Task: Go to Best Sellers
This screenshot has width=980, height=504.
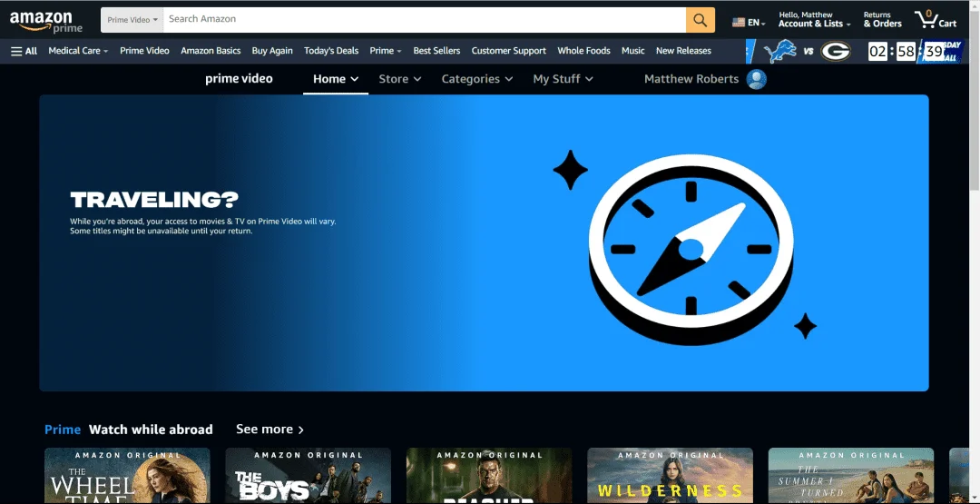Action: (x=436, y=51)
